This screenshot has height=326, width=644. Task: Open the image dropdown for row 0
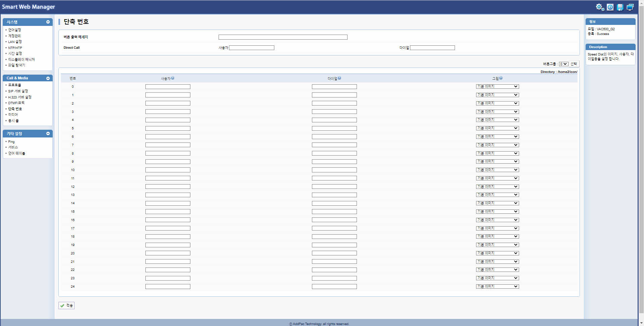click(497, 87)
